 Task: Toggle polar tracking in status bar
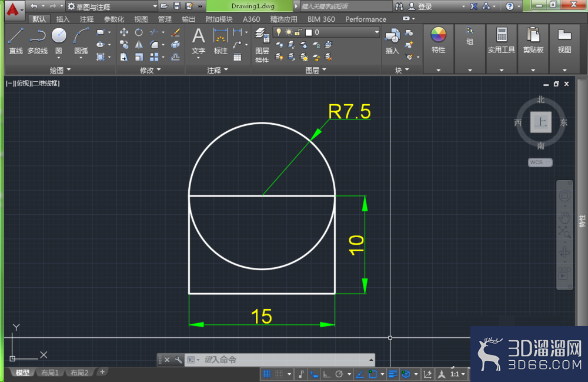click(x=339, y=374)
